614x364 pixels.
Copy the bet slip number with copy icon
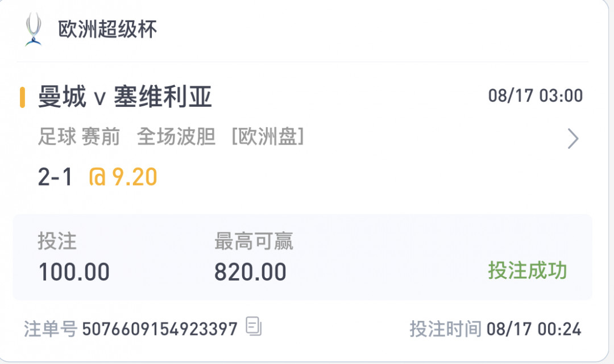point(254,326)
